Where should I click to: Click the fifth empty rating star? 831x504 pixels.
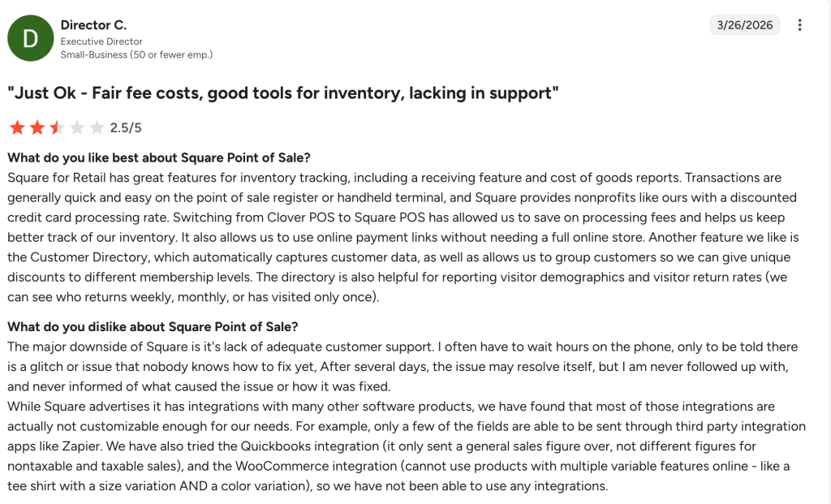coord(97,127)
